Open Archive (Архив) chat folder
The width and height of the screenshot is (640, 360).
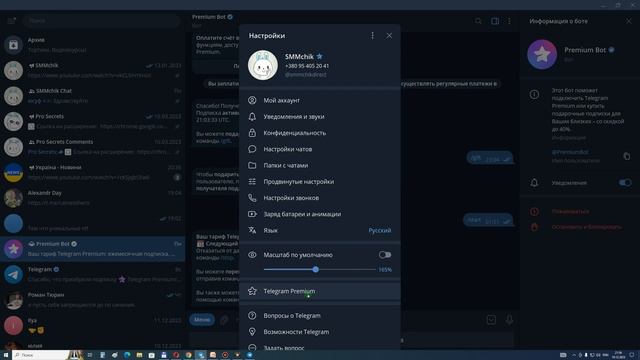coord(93,45)
